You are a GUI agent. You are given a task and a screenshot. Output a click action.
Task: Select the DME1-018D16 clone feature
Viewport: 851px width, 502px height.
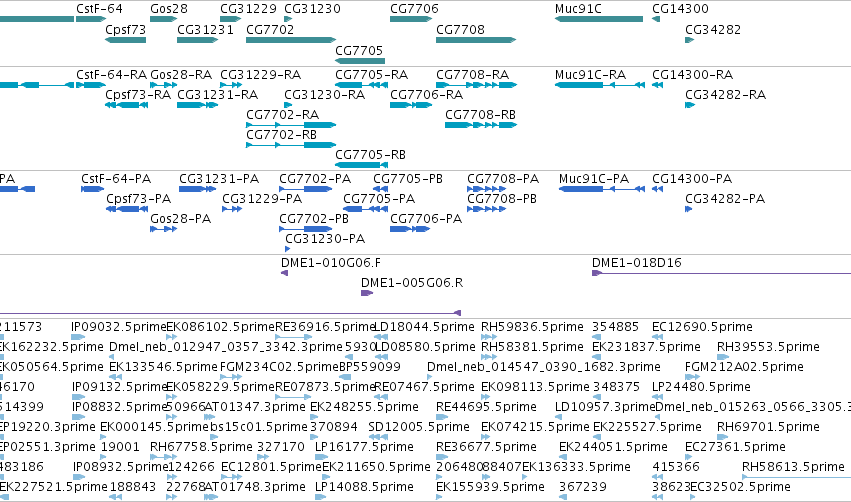(721, 273)
